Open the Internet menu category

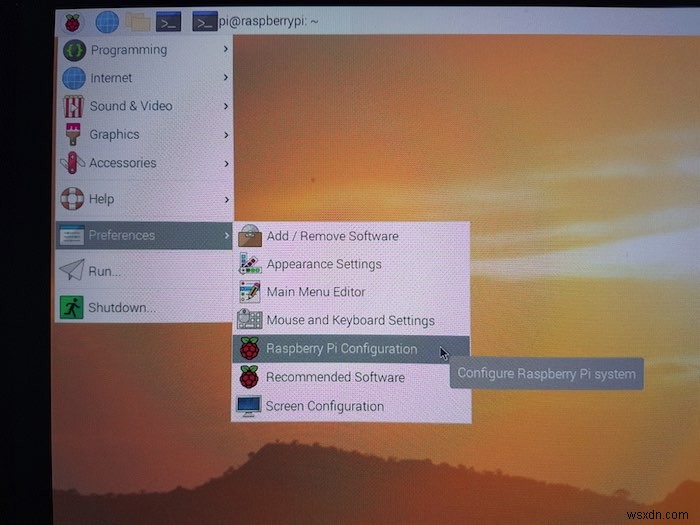point(146,78)
